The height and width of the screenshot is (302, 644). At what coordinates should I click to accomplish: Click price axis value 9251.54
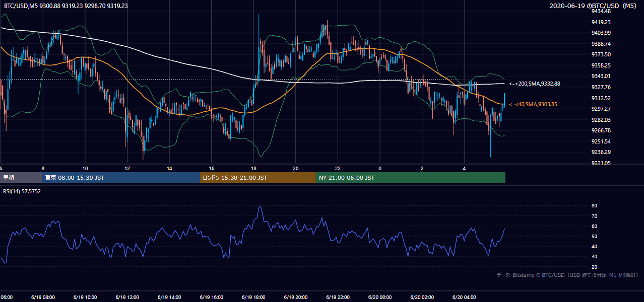(x=601, y=141)
